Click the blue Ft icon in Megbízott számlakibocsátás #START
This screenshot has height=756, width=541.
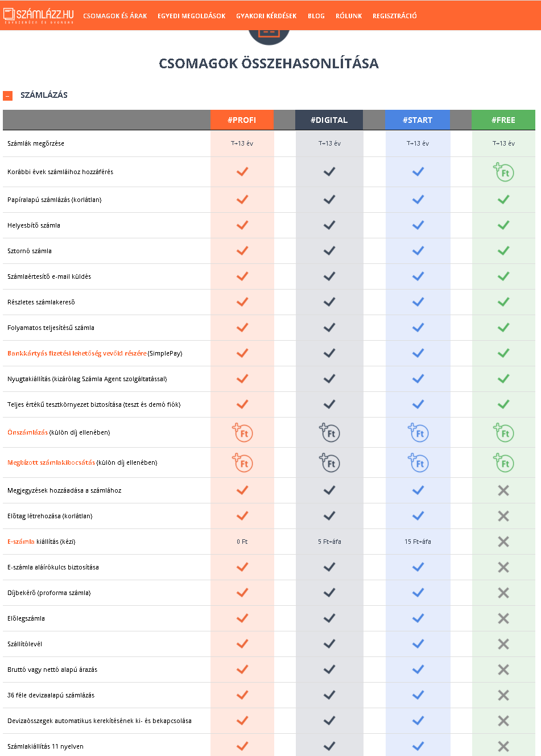pos(418,462)
